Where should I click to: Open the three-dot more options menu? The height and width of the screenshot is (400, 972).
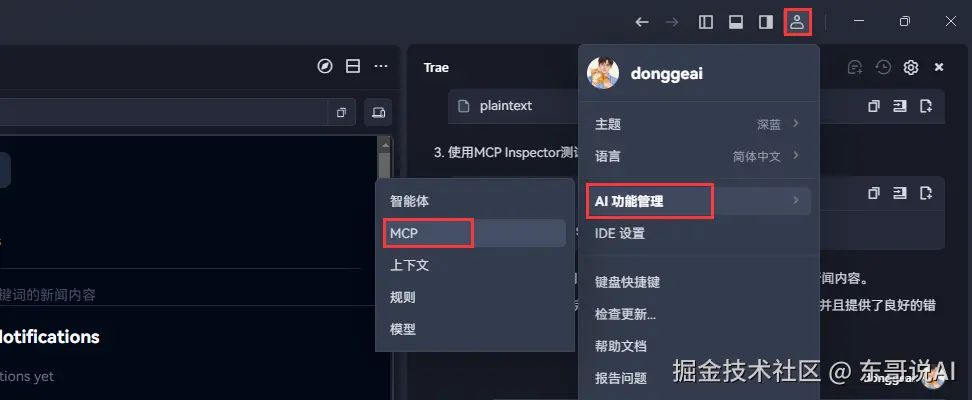click(381, 66)
